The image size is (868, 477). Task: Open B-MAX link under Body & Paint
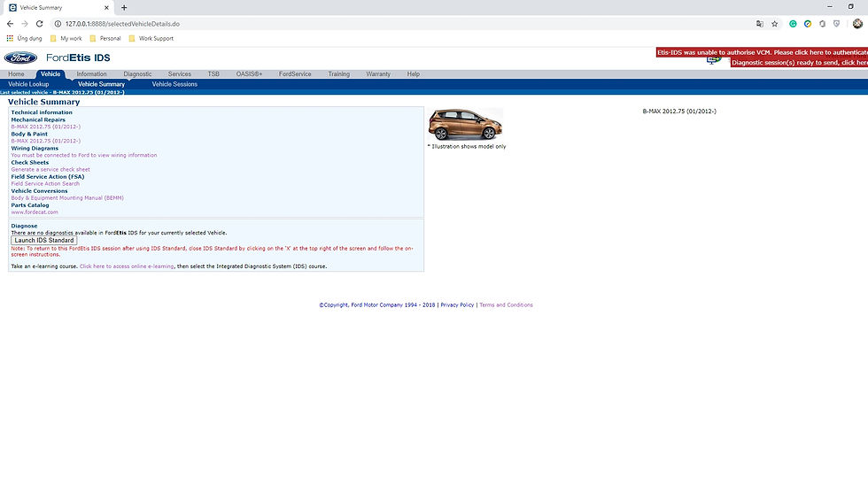46,141
